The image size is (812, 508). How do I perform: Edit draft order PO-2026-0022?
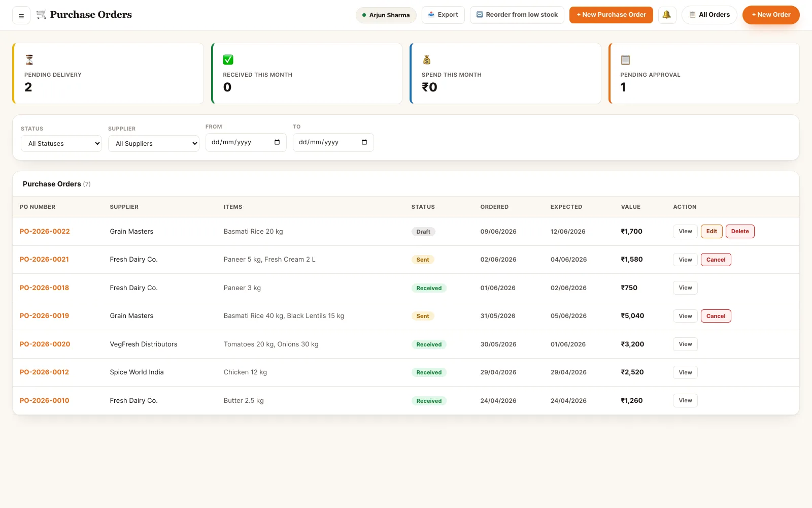pos(712,232)
